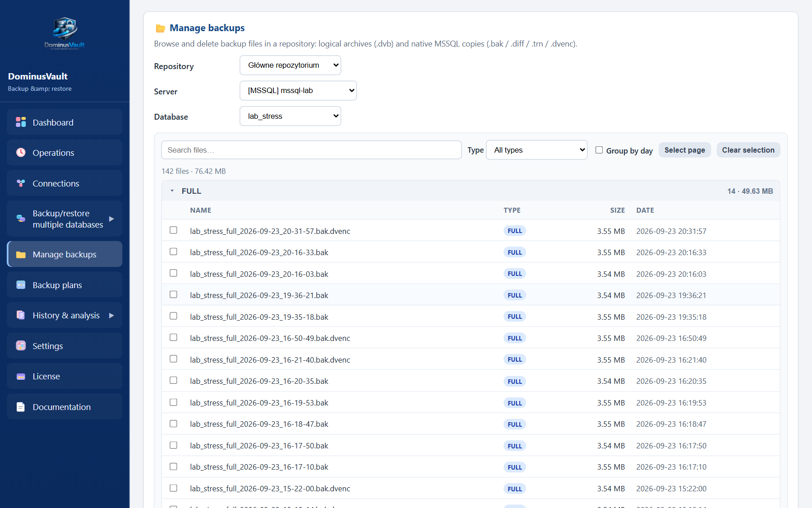The width and height of the screenshot is (812, 508).
Task: Click the Select page button
Action: 685,150
